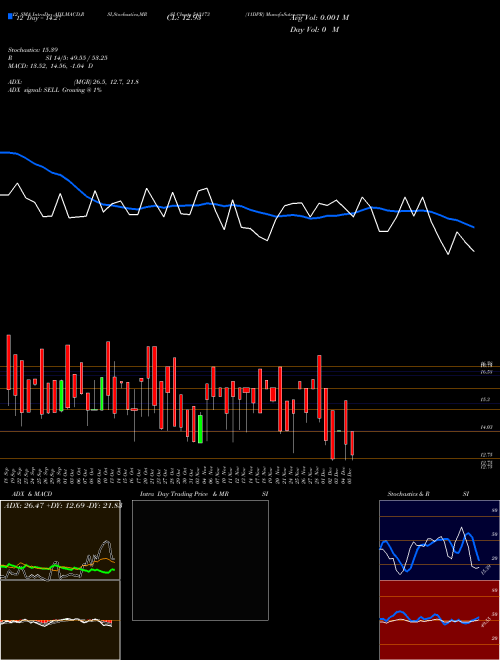Click the 'CL: 12.93' closing price label

click(184, 18)
